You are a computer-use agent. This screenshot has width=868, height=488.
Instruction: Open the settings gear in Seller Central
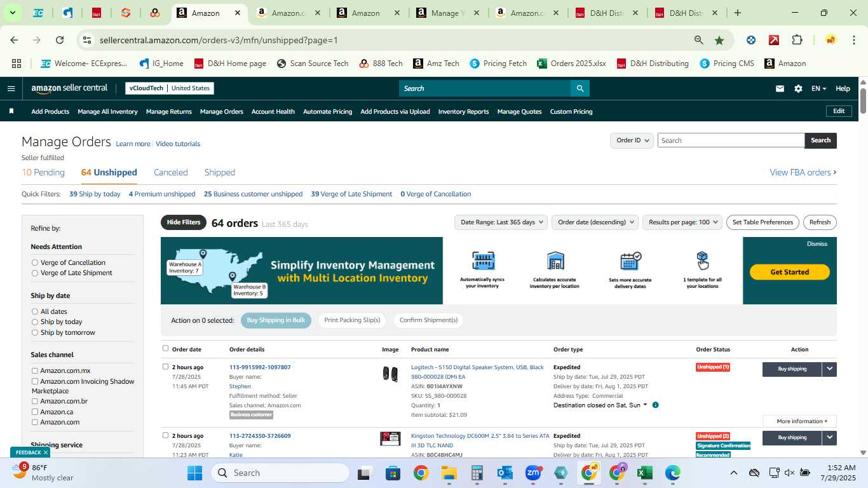[798, 89]
